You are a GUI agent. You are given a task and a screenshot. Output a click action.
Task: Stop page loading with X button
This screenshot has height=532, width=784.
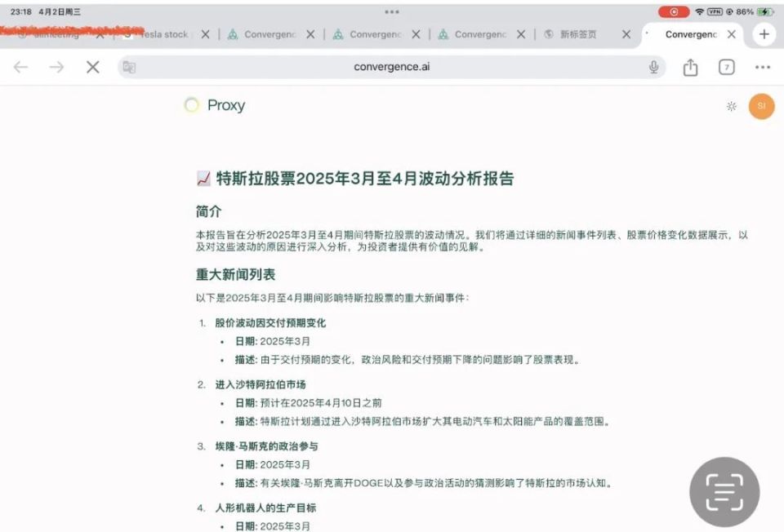[x=93, y=67]
